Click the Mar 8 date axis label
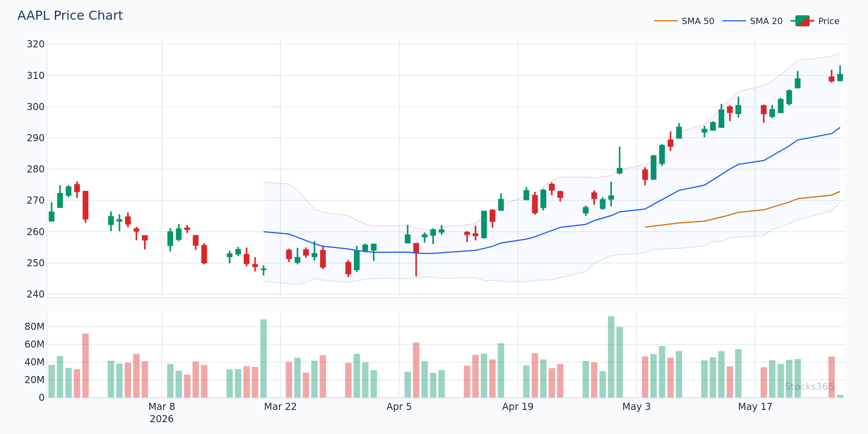Image resolution: width=868 pixels, height=434 pixels. pyautogui.click(x=162, y=407)
